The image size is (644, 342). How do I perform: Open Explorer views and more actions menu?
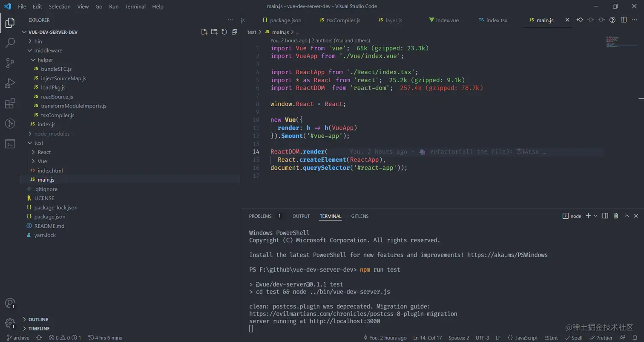(230, 20)
